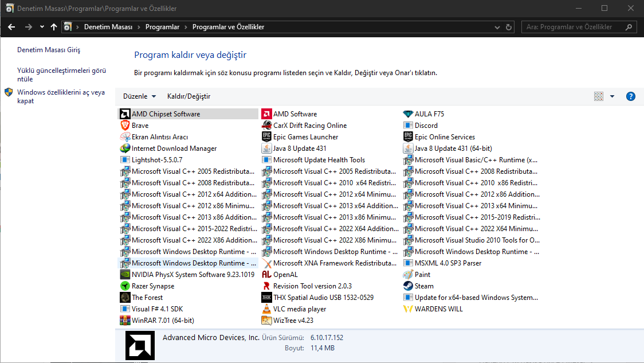Click the WizTree v4.23 icon
Viewport: 644px width, 363px height.
pos(266,320)
